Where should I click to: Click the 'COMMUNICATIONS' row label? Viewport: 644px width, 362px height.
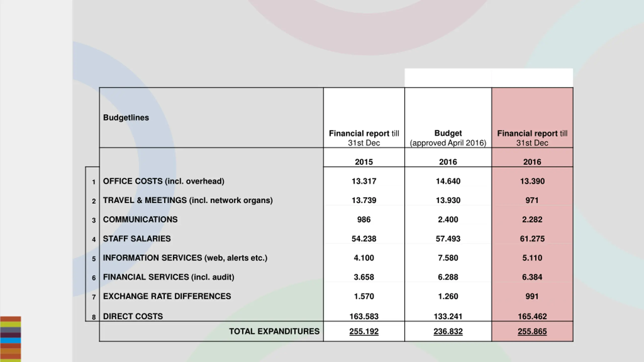(x=140, y=219)
